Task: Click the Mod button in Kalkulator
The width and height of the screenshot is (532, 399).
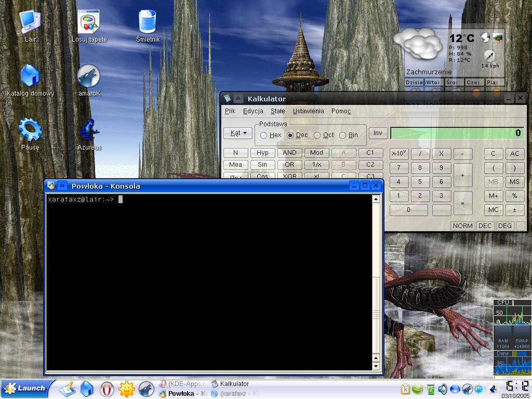Action: pyautogui.click(x=316, y=153)
